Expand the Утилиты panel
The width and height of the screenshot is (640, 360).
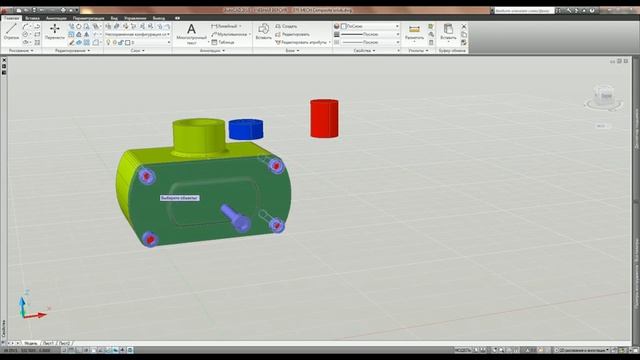pos(418,51)
